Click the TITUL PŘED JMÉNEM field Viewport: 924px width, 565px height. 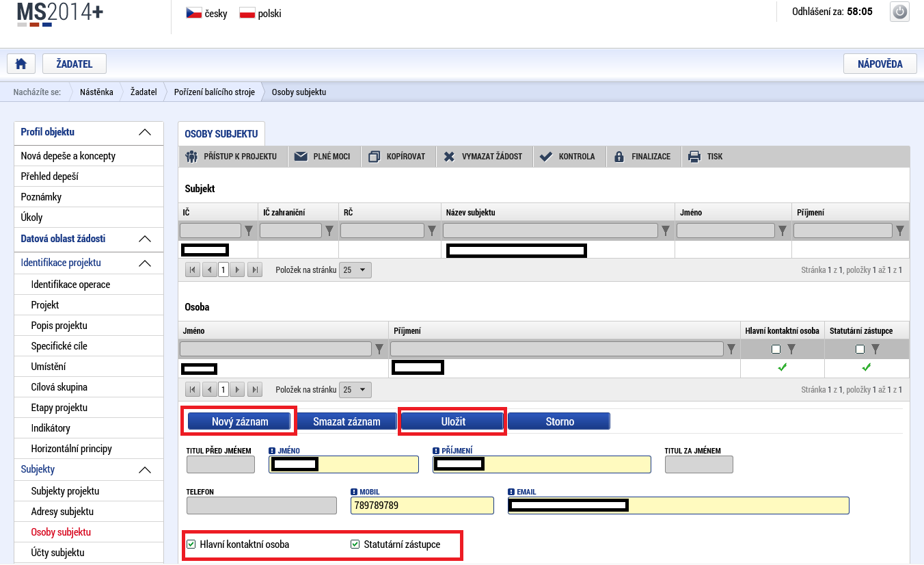click(221, 464)
